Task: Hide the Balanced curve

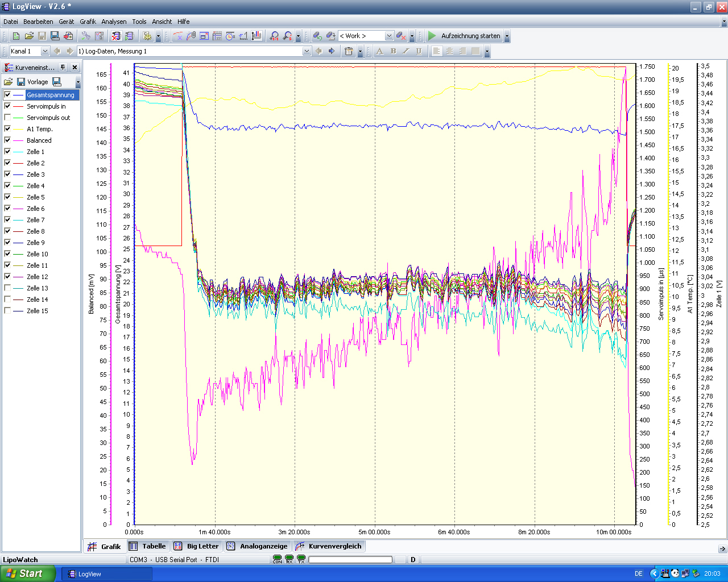Action: pos(7,140)
